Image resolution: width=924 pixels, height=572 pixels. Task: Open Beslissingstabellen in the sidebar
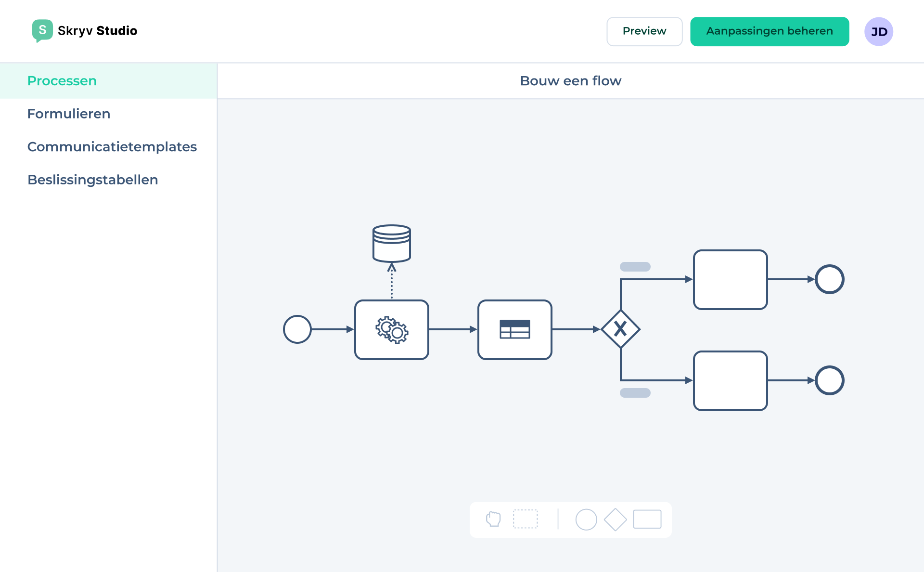coord(92,180)
